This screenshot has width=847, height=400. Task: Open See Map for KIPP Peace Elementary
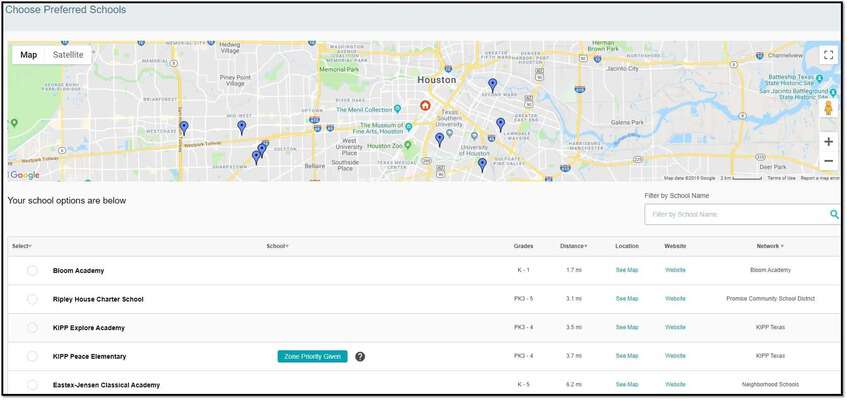coord(627,356)
